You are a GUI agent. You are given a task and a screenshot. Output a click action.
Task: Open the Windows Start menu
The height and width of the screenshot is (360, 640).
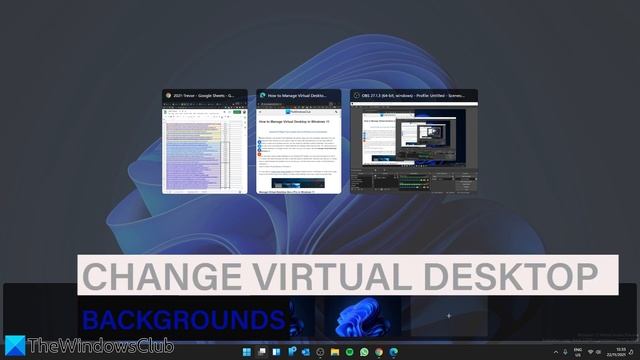247,352
